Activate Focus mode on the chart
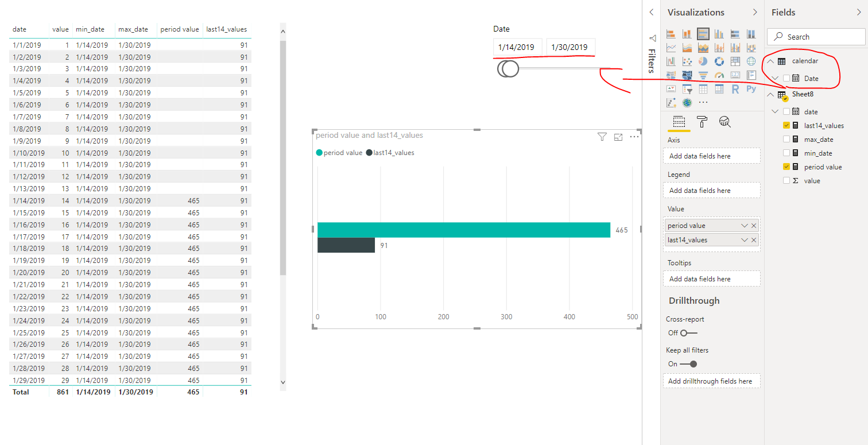This screenshot has width=868, height=445. [x=618, y=137]
